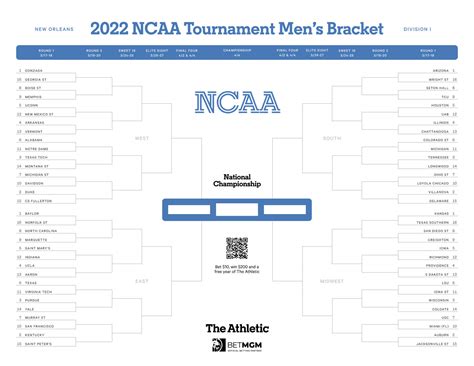Pick Kansas in the Midwest region

click(441, 213)
